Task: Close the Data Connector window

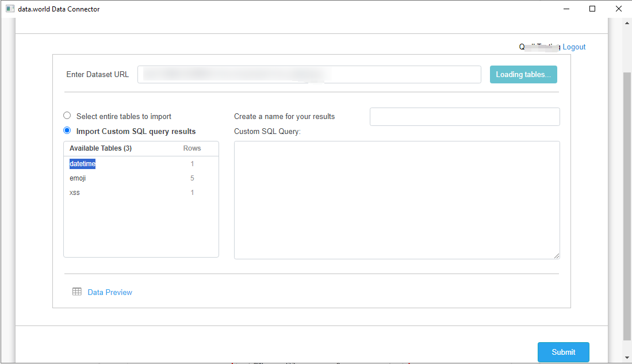Action: [x=619, y=9]
